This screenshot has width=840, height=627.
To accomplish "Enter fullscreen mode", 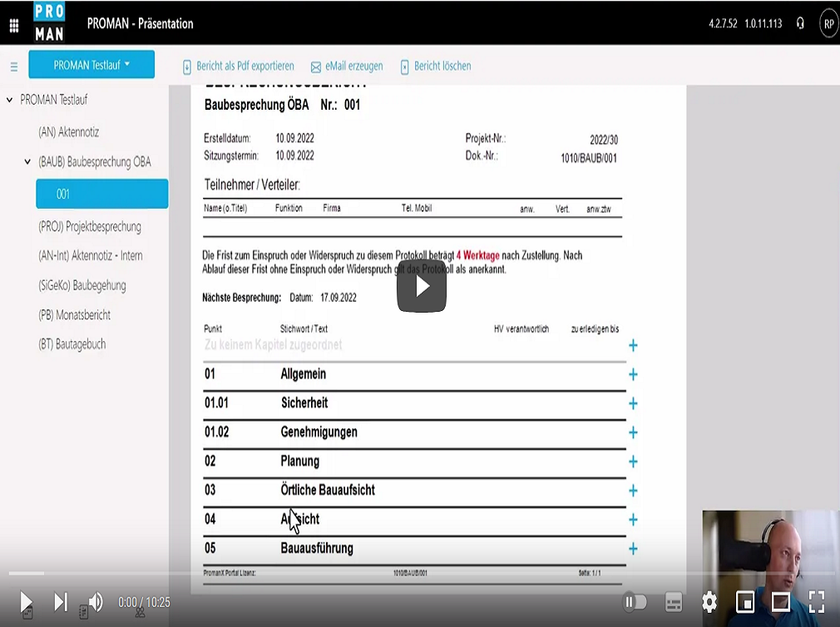I will point(817,602).
